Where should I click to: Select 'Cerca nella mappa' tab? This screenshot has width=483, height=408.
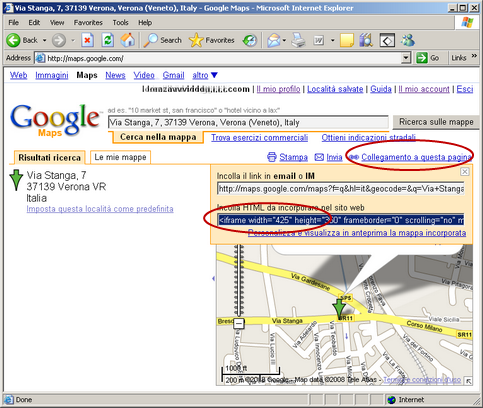(x=158, y=137)
